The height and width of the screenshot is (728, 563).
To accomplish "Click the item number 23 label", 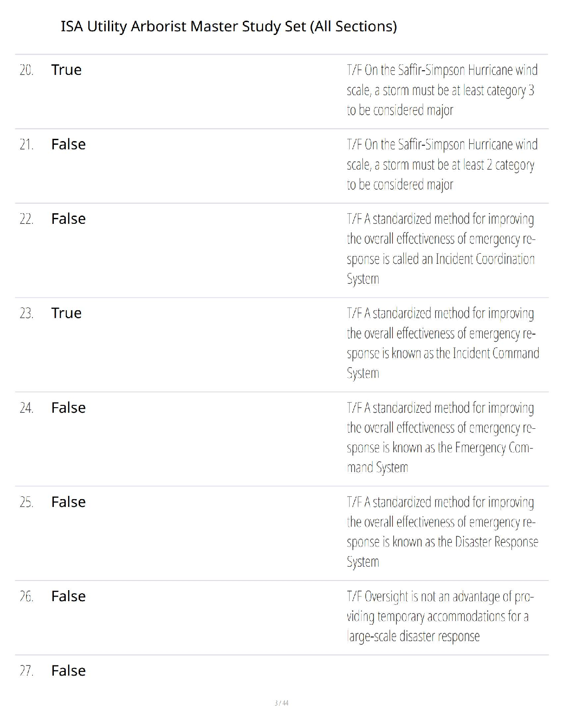I will pyautogui.click(x=26, y=313).
